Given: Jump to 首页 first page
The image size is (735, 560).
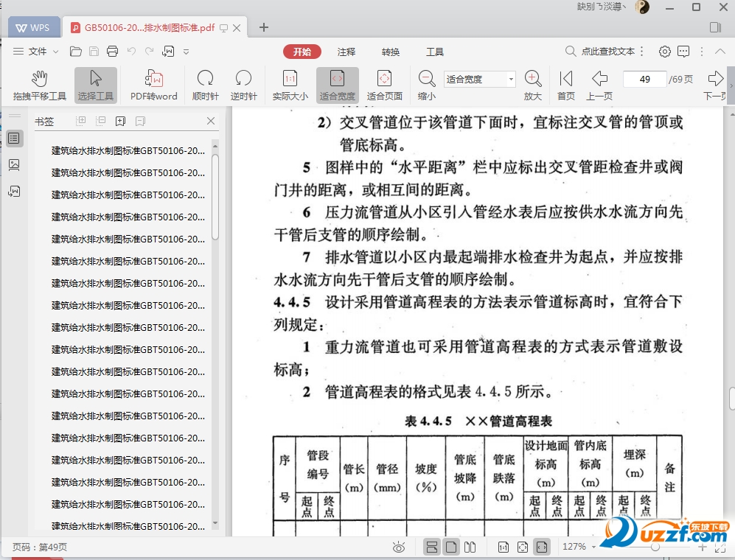Looking at the screenshot, I should pos(565,85).
